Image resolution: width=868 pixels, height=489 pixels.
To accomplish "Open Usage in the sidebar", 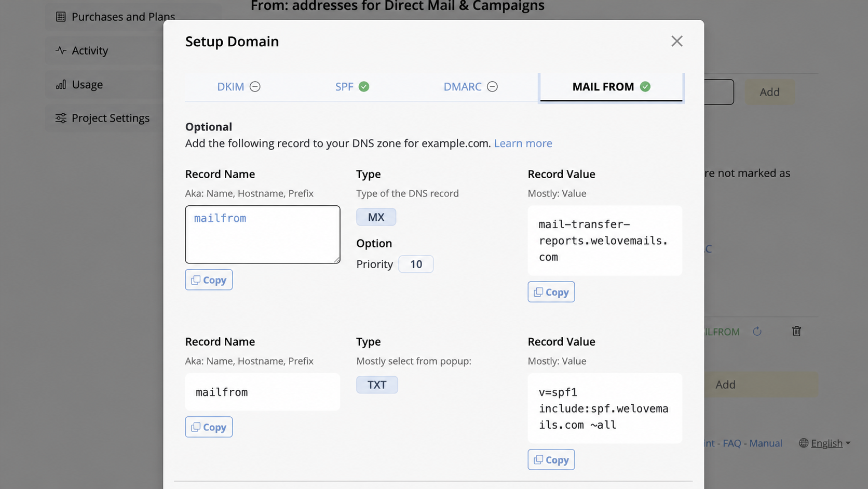I will [87, 84].
